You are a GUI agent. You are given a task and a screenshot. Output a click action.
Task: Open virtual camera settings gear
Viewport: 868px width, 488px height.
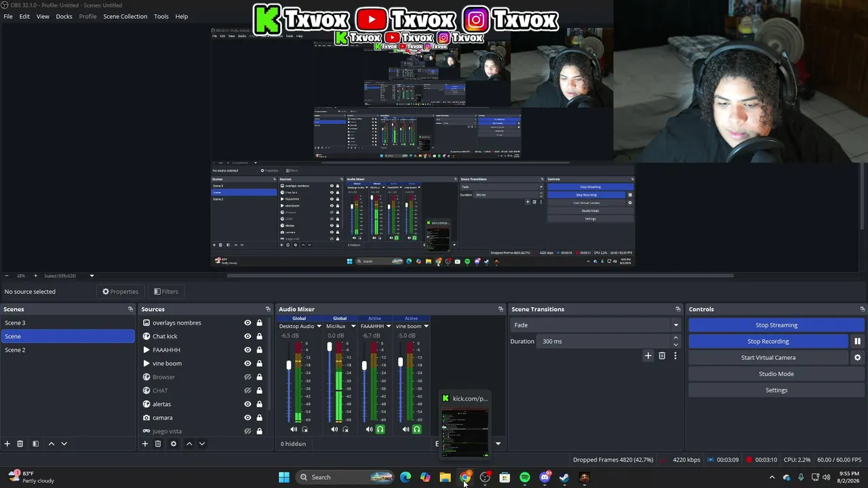click(x=857, y=358)
